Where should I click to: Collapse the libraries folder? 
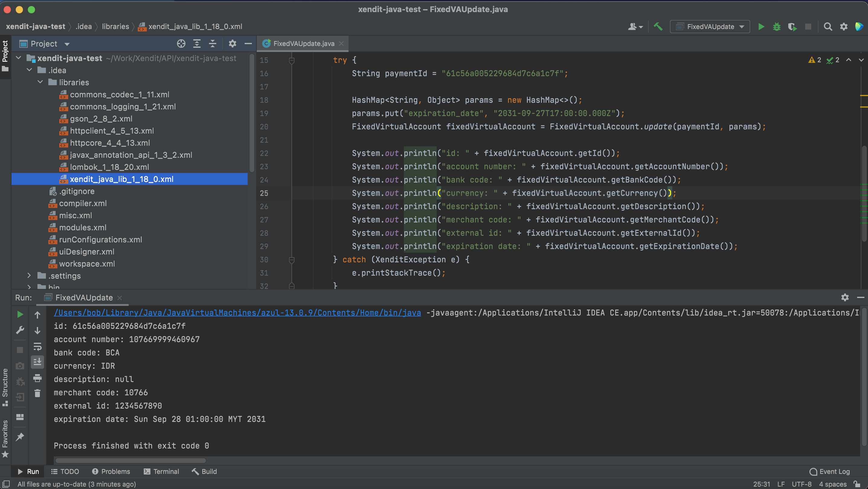tap(40, 82)
